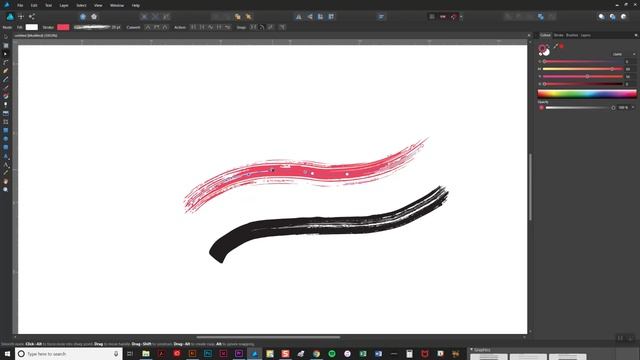Open the Colour panel options menu
This screenshot has height=360, width=640.
pyautogui.click(x=636, y=35)
